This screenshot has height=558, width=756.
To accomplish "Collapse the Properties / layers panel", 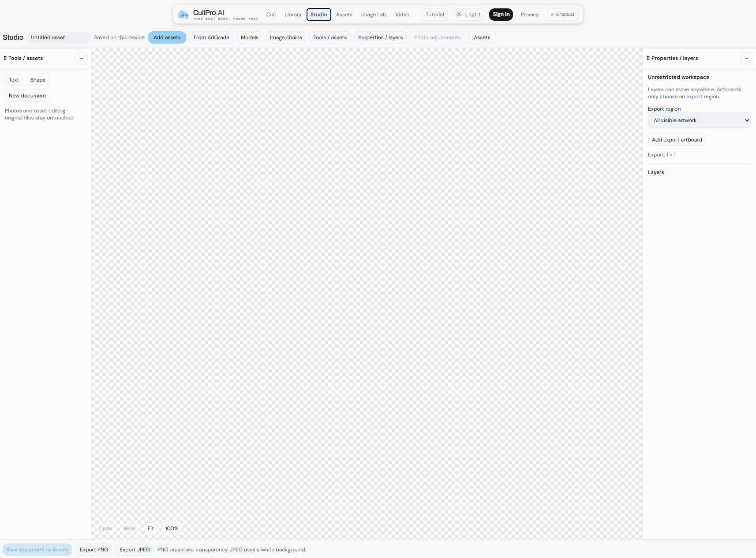I will point(747,58).
